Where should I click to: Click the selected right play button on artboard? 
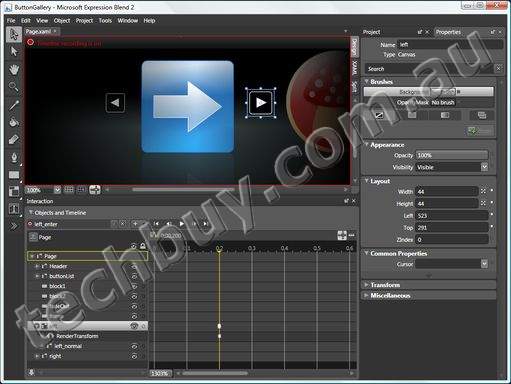click(x=261, y=103)
